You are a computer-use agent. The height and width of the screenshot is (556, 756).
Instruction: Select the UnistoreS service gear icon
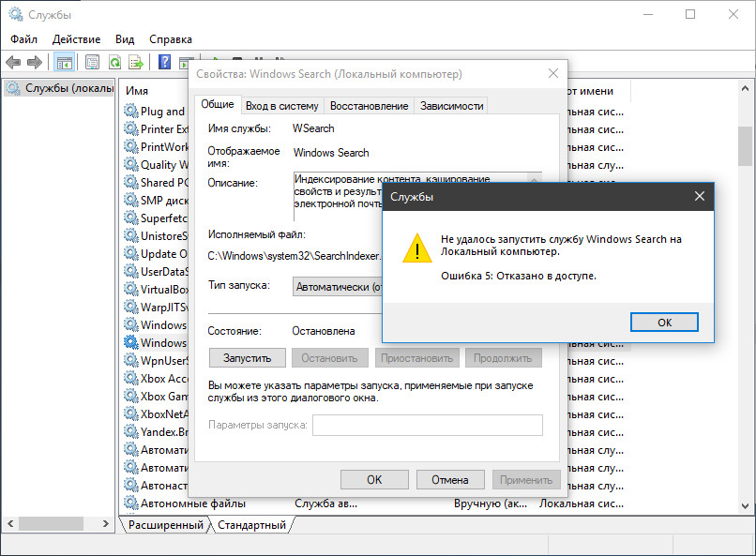coord(131,236)
